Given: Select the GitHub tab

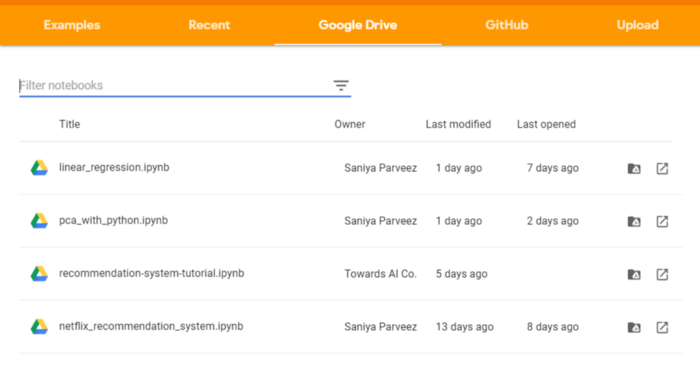Looking at the screenshot, I should click(x=507, y=25).
